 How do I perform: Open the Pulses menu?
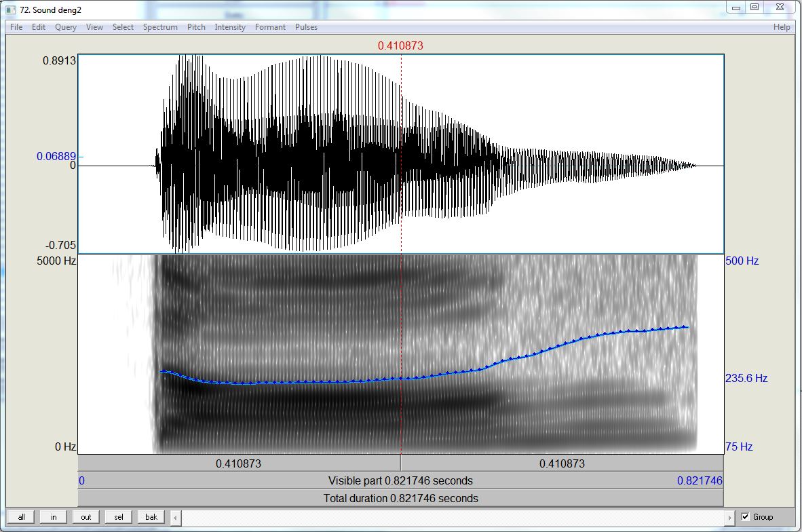[x=306, y=27]
